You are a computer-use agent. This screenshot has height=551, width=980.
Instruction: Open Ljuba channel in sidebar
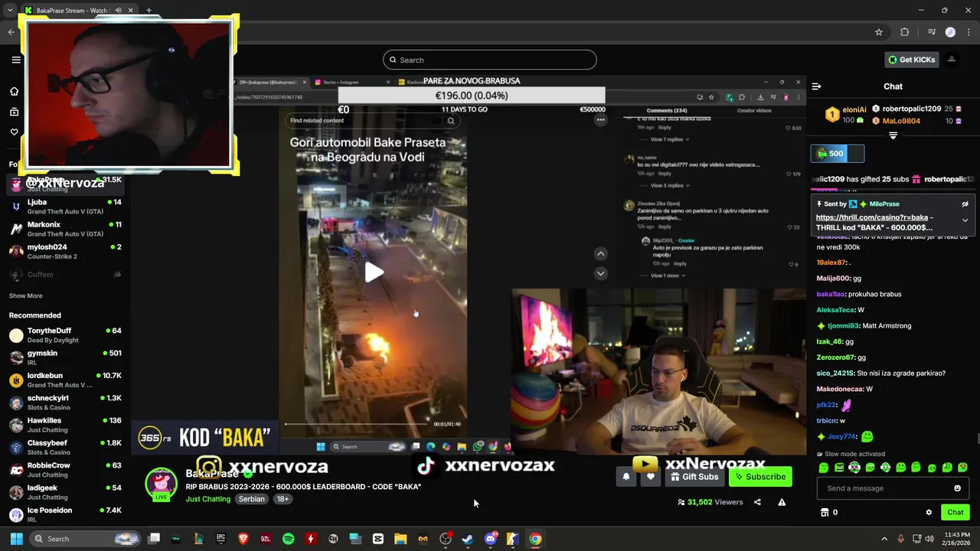coord(65,207)
